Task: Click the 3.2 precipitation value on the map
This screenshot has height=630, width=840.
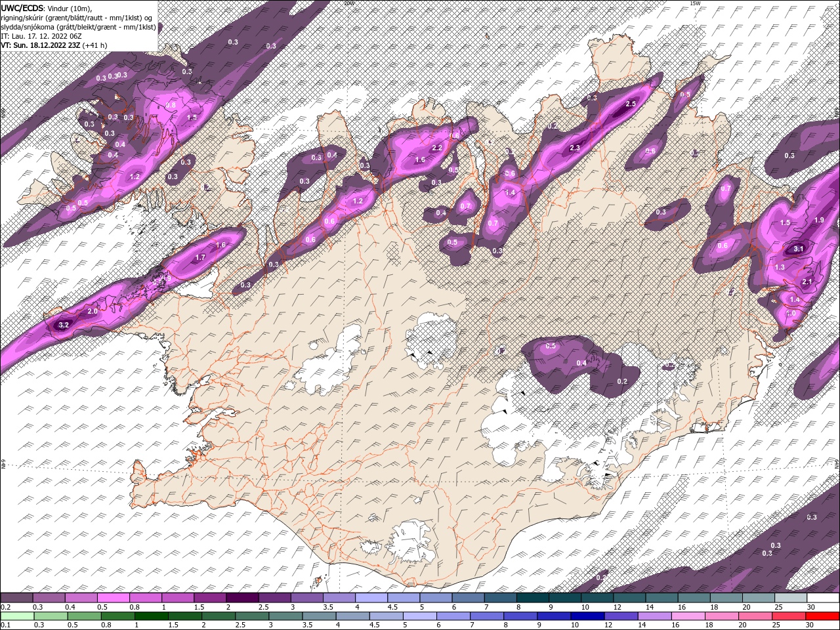Action: point(64,325)
